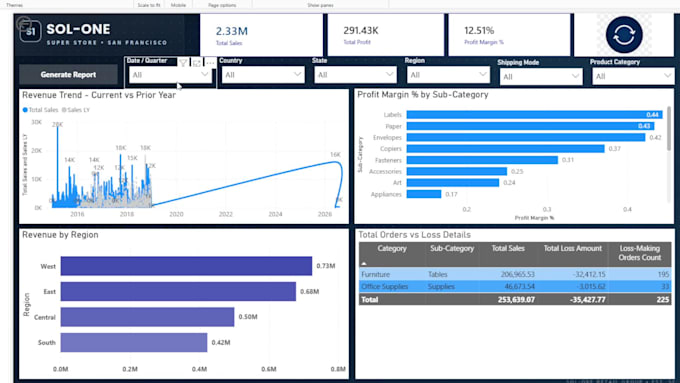Click the profit margin chart vertical scrollbar
The height and width of the screenshot is (383, 680).
[669, 128]
